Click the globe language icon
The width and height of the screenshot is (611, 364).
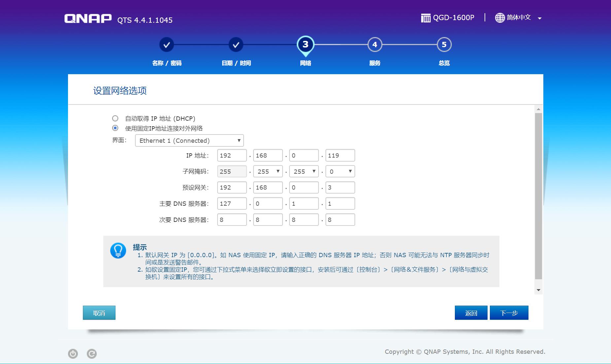click(499, 17)
